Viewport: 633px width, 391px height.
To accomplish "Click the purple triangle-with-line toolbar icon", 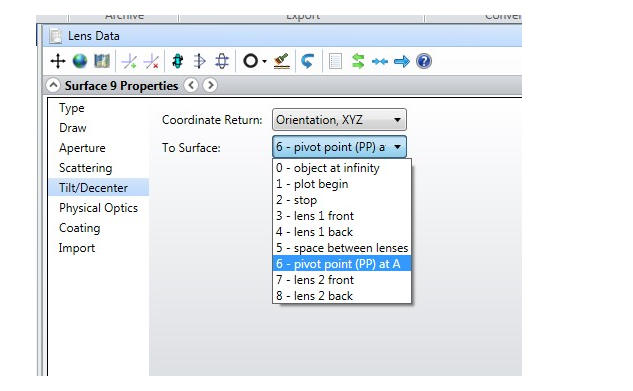I will [199, 61].
